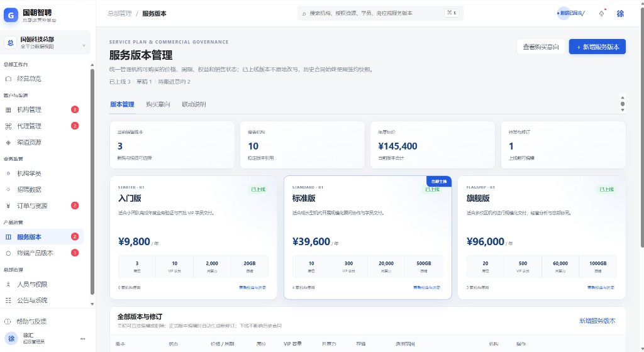
Task: Click the user avatar 徐 at top right
Action: [x=620, y=14]
